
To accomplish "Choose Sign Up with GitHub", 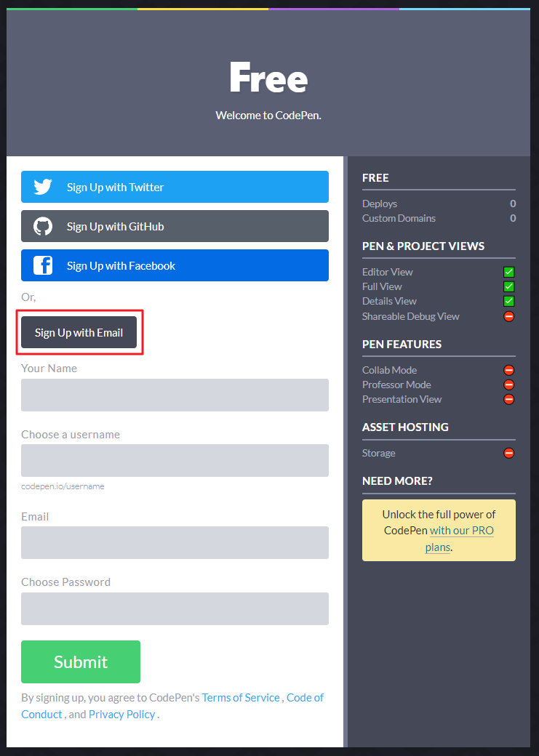I will click(x=175, y=226).
